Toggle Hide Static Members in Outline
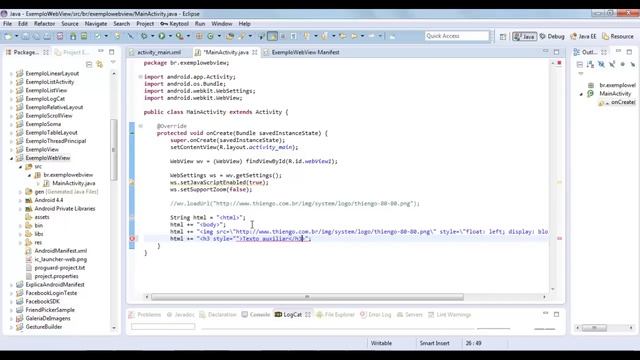Image resolution: width=640 pixels, height=360 pixels. pos(612,64)
